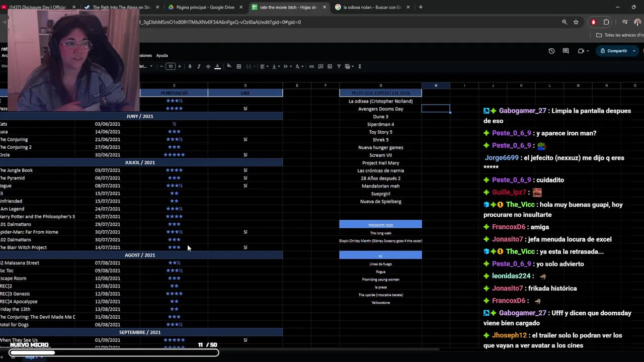Click the font size field showing 10
644x362 pixels.
point(171,66)
